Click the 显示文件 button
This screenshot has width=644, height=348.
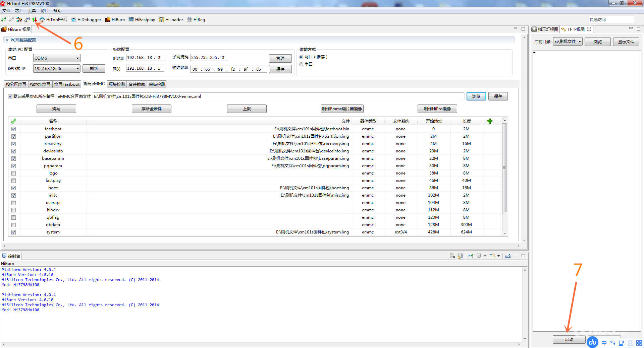tap(626, 42)
